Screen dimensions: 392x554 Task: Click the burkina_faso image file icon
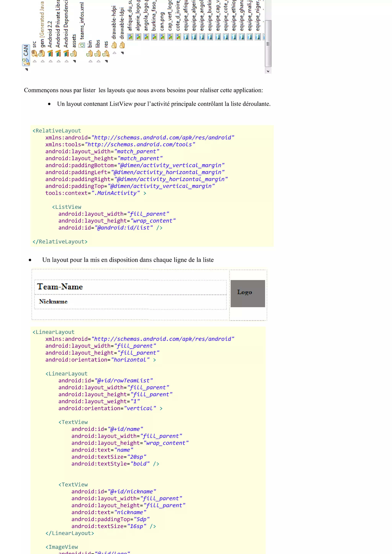154,37
